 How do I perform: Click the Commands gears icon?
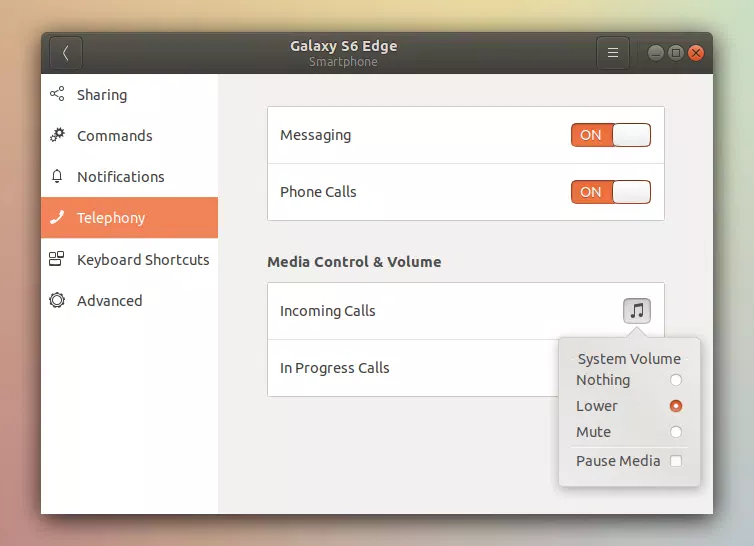(57, 135)
